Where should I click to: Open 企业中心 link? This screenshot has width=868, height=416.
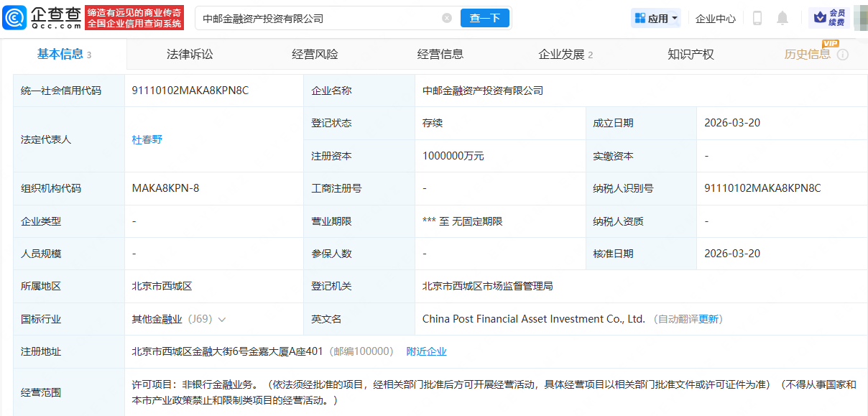pos(716,19)
